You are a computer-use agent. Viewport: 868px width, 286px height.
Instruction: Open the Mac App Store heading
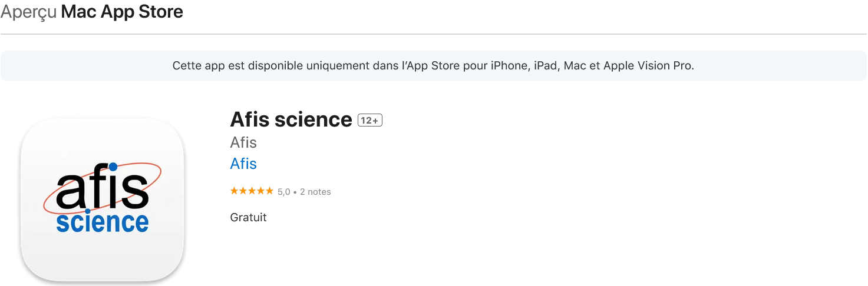click(x=122, y=12)
